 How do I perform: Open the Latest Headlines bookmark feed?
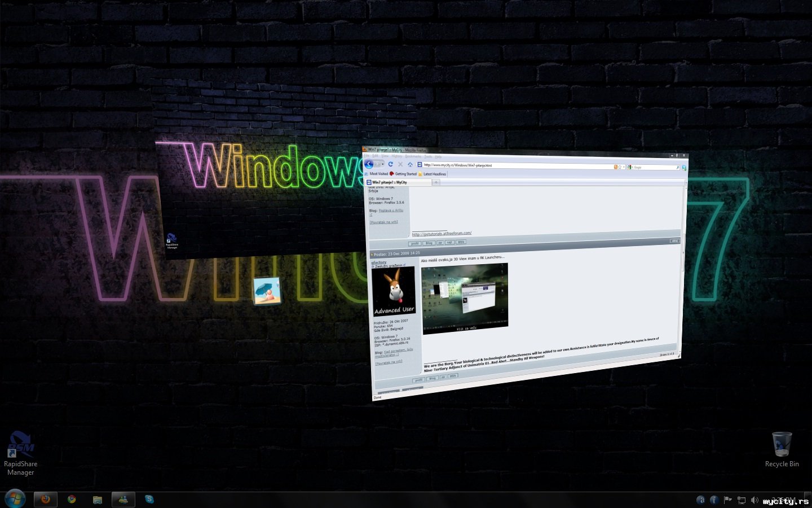[x=433, y=174]
